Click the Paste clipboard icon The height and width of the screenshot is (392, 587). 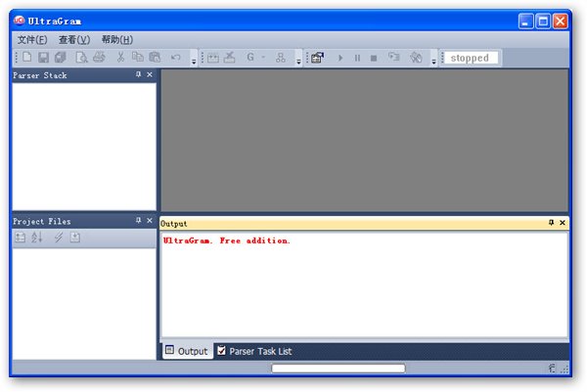point(155,58)
